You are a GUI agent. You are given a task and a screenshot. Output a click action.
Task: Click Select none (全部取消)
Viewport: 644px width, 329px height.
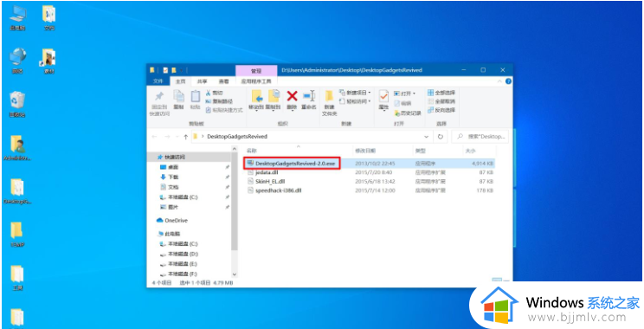[441, 101]
